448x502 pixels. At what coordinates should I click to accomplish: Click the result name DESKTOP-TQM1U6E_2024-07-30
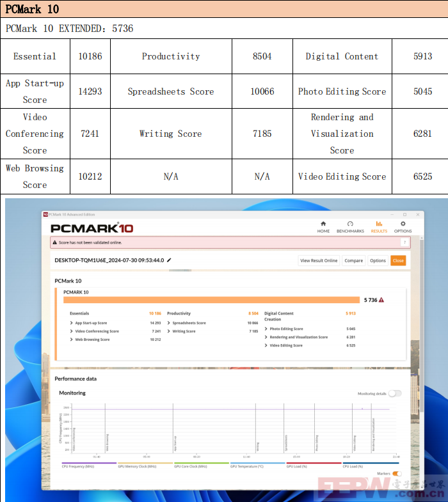[x=109, y=260]
